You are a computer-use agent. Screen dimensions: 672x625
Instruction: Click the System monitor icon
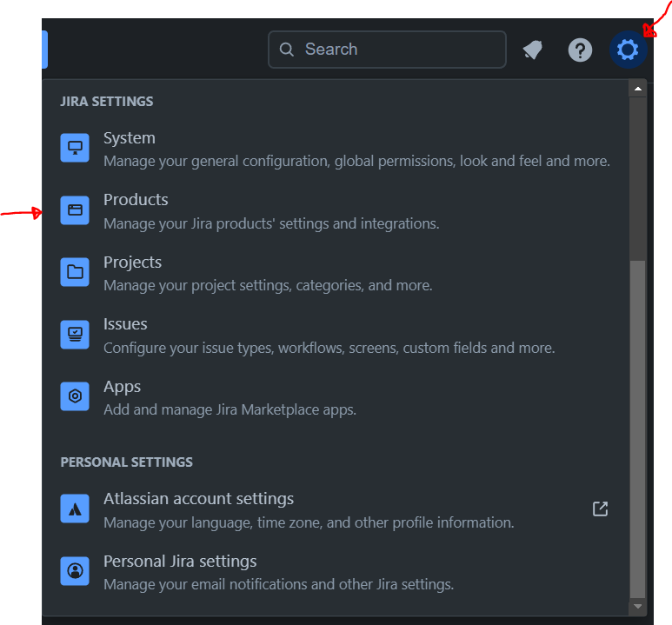pos(75,148)
